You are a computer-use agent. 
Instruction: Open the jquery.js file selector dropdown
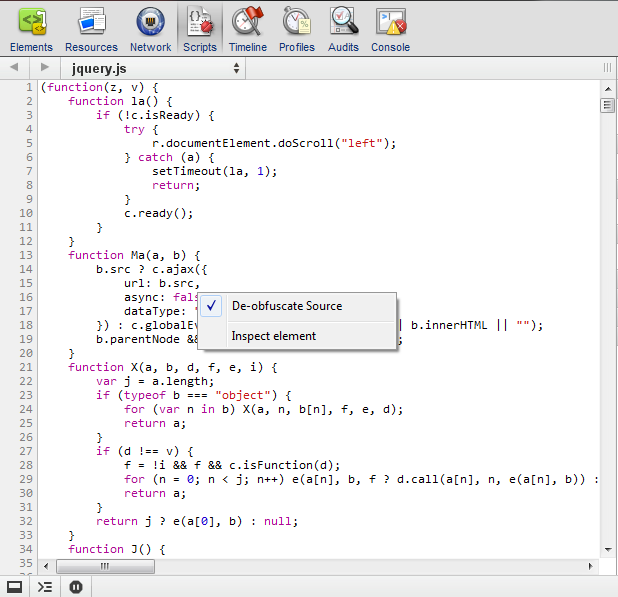[x=153, y=68]
